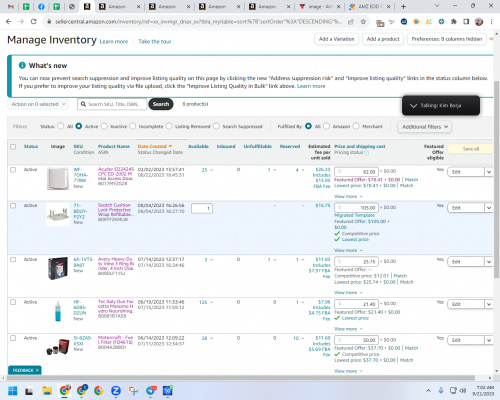Click the price input field showing 82.00
Image resolution: width=500 pixels, height=400 pixels.
point(356,172)
